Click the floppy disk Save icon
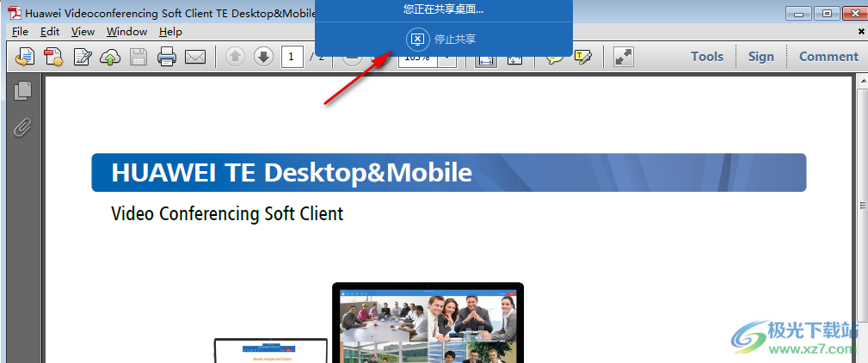868x363 pixels. [x=138, y=57]
